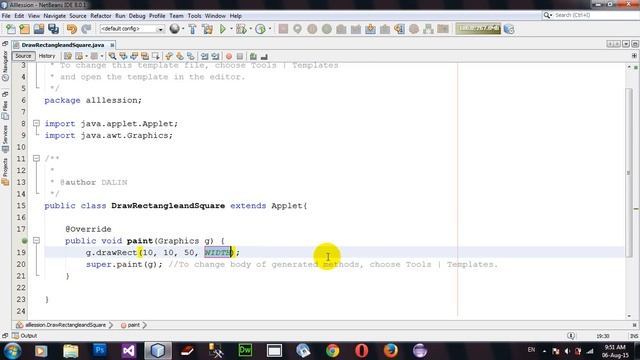
Task: Click the Stop Macro Recording icon
Action: coord(240,56)
